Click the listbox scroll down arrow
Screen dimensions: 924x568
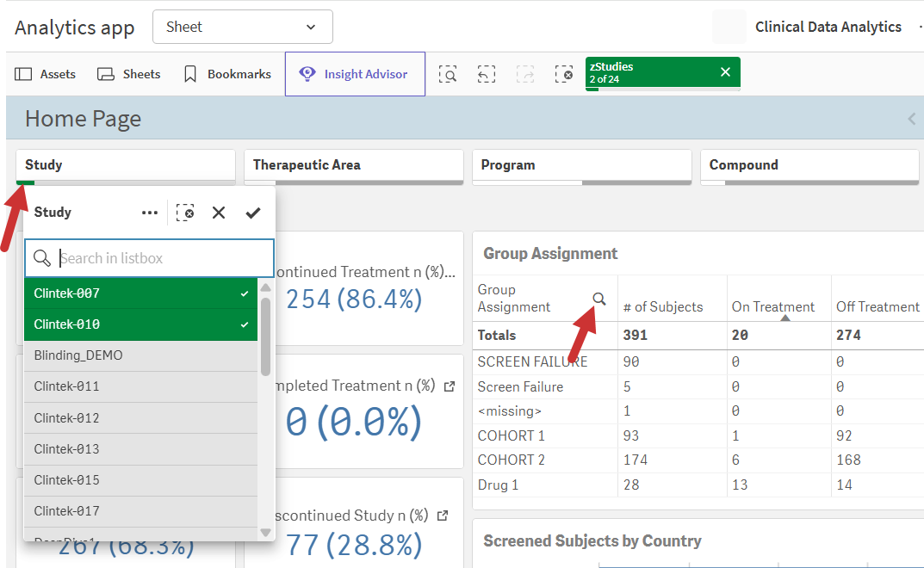tap(266, 533)
